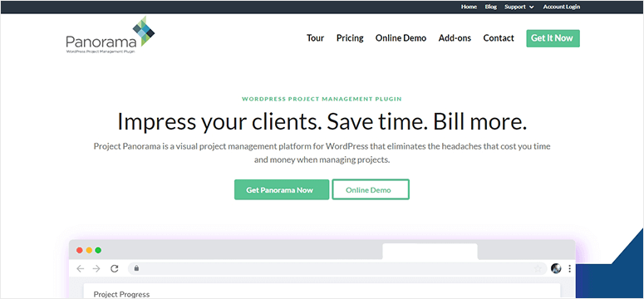
Task: Open the Pricing menu item
Action: [350, 38]
